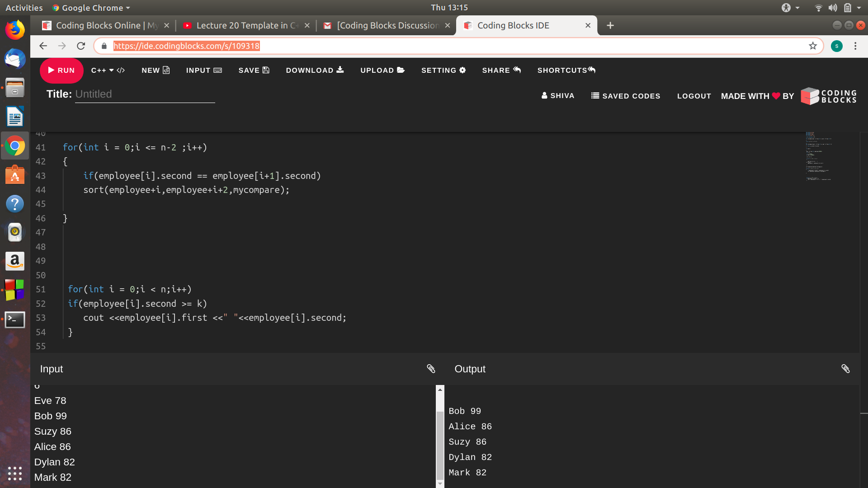Save code with the SAVE icon
Screen dimensions: 868x488
point(254,70)
